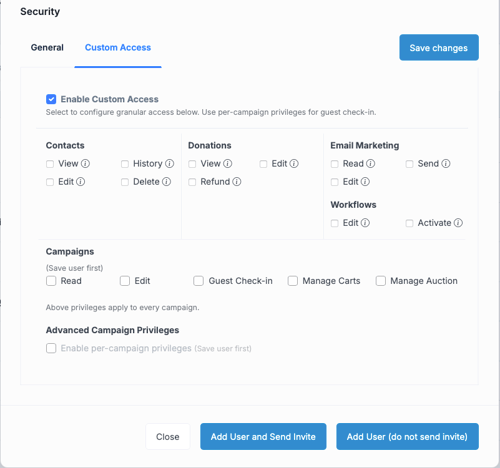Switch to the General tab

coord(47,48)
